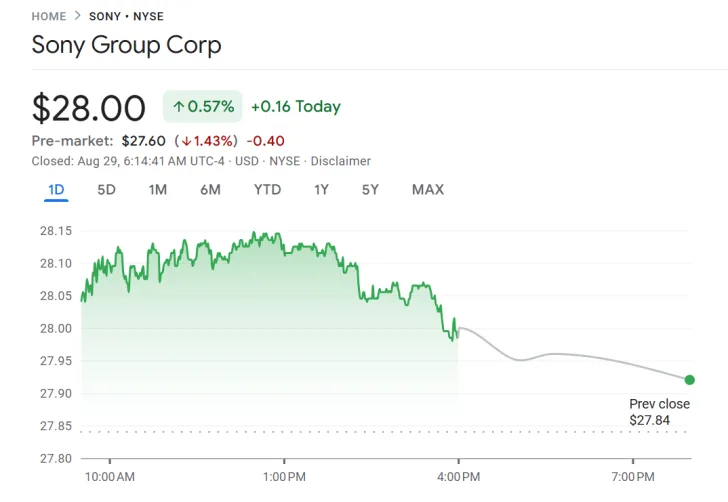Click the green end-point dot on chart
The image size is (728, 502).
[x=690, y=380]
